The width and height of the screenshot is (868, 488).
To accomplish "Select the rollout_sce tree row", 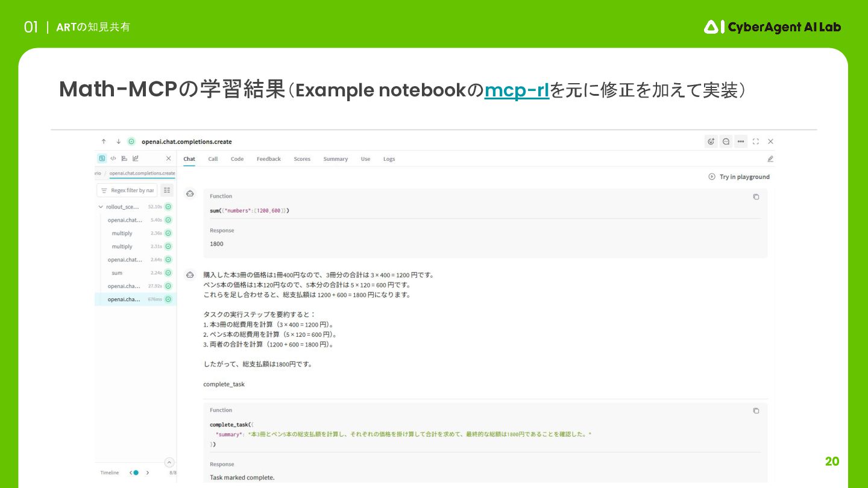I will click(x=136, y=207).
